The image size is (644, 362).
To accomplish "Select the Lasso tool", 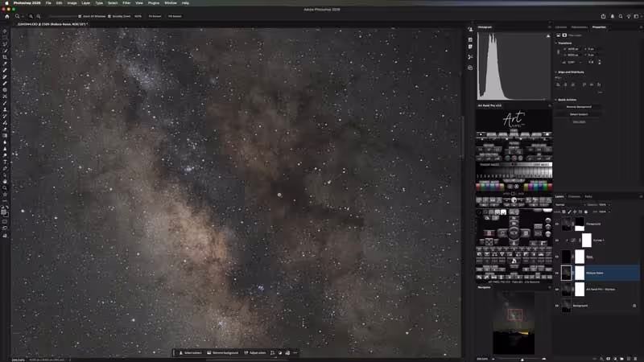I will click(5, 44).
